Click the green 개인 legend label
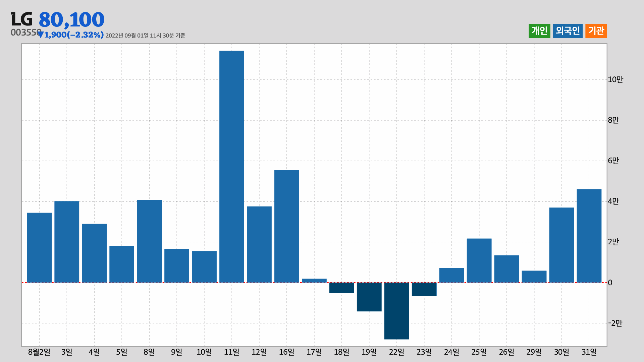Image resolution: width=644 pixels, height=362 pixels. 539,31
